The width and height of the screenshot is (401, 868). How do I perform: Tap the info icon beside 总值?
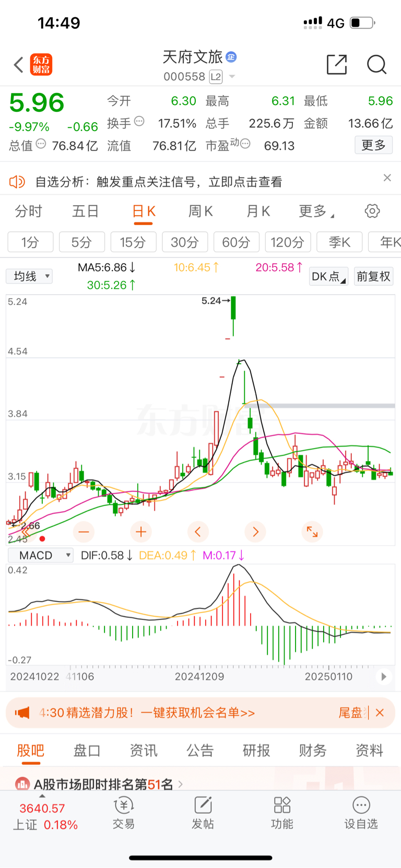41,144
